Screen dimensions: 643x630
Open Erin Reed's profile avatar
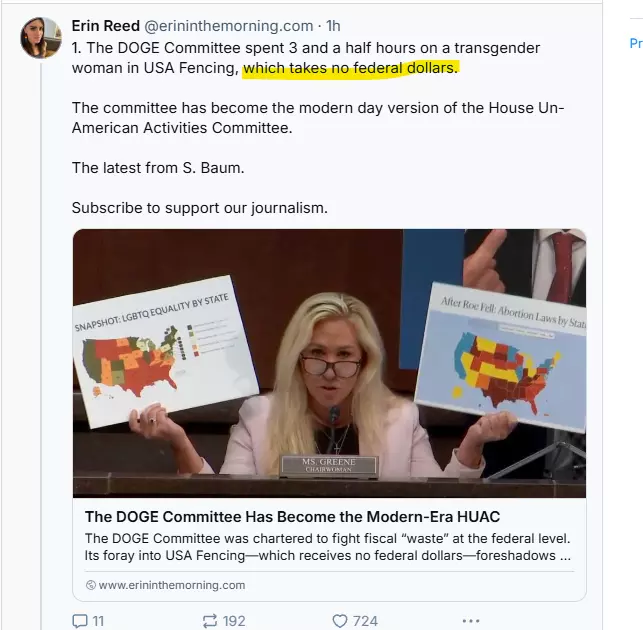(41, 38)
